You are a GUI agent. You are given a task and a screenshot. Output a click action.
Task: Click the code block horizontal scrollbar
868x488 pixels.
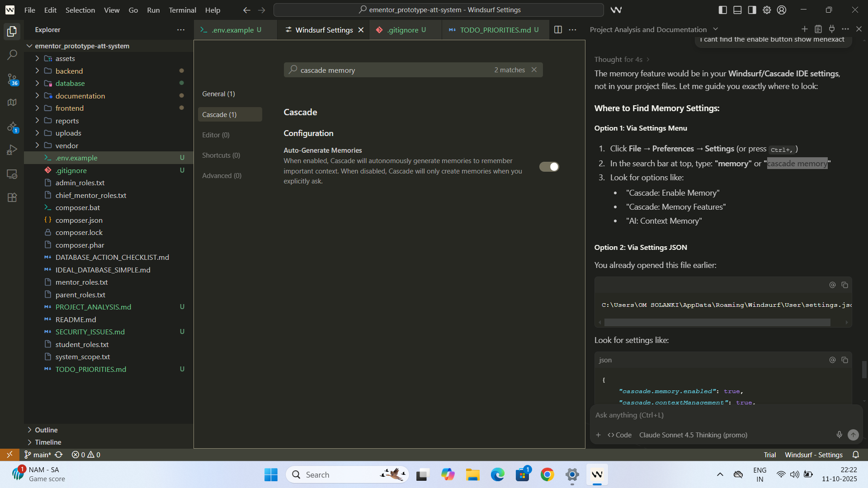[717, 322]
